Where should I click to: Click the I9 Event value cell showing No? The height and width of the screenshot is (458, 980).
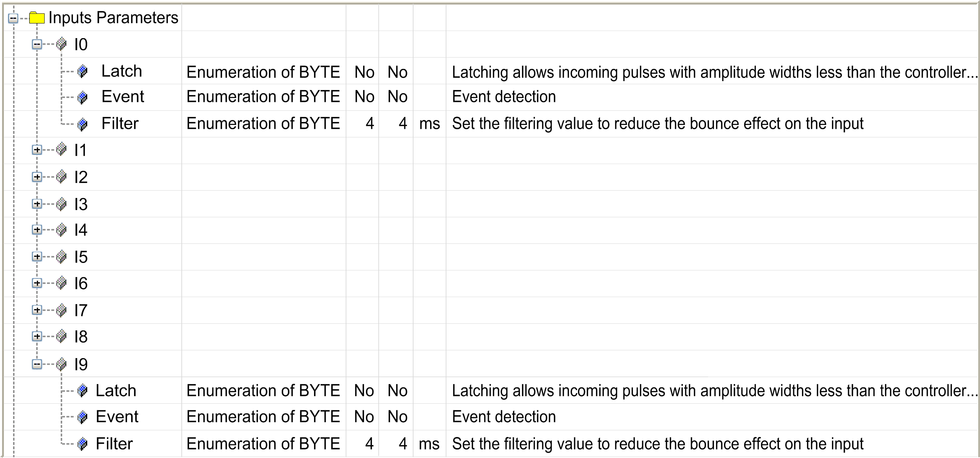pyautogui.click(x=364, y=416)
